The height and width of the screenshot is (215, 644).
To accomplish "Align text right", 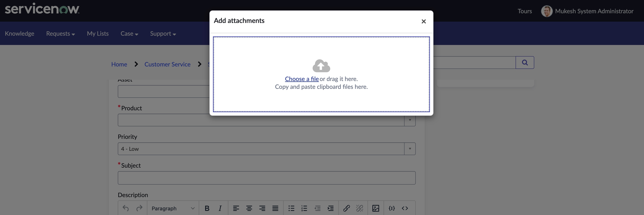I will (x=262, y=208).
